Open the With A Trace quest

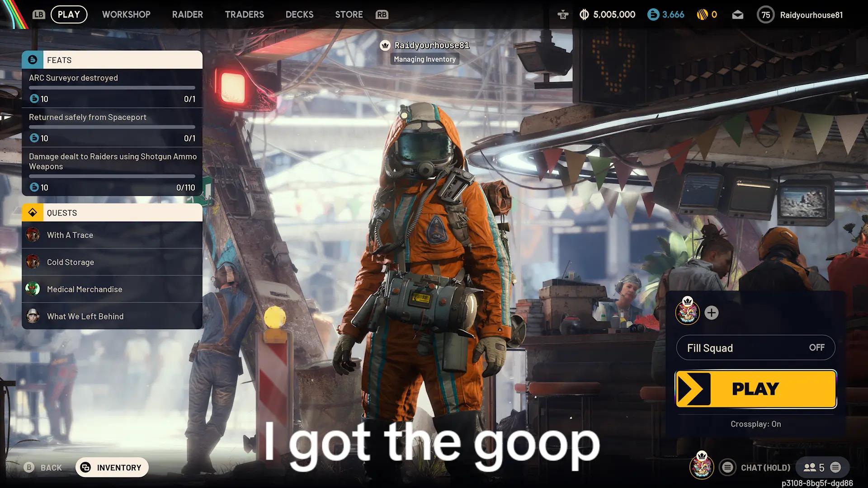112,235
